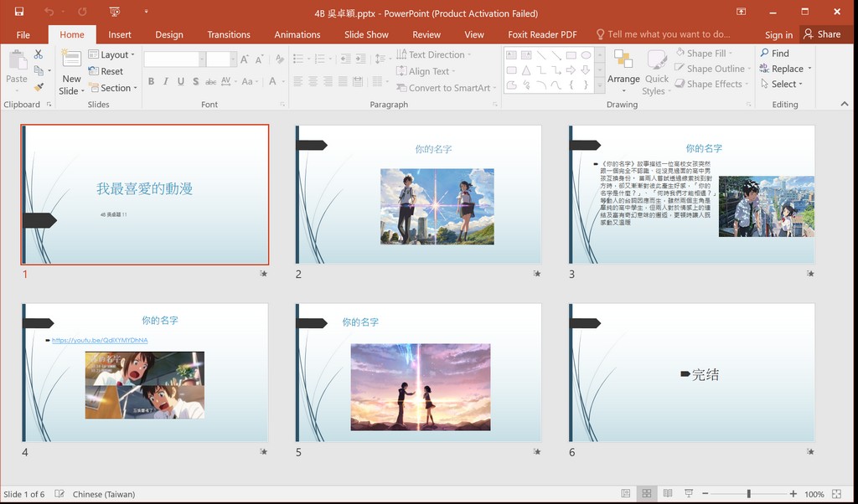This screenshot has width=858, height=504.
Task: Expand the shapes gallery More arrow
Action: 600,86
